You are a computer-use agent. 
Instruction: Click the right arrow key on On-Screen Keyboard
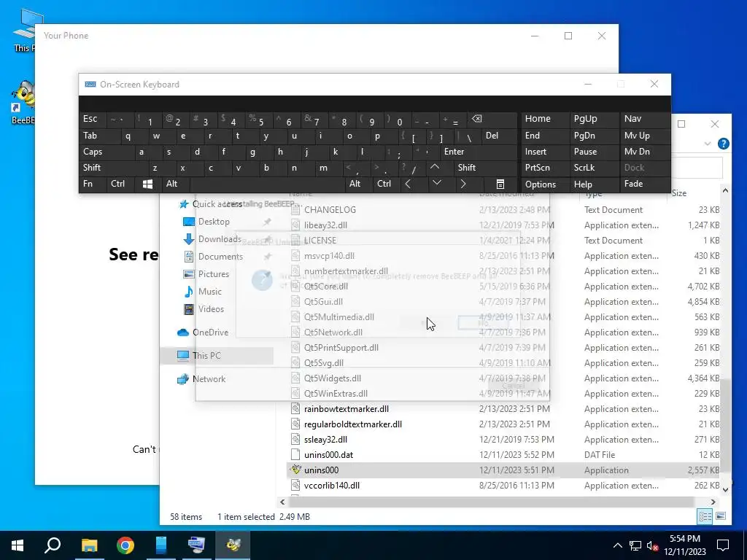tap(462, 184)
